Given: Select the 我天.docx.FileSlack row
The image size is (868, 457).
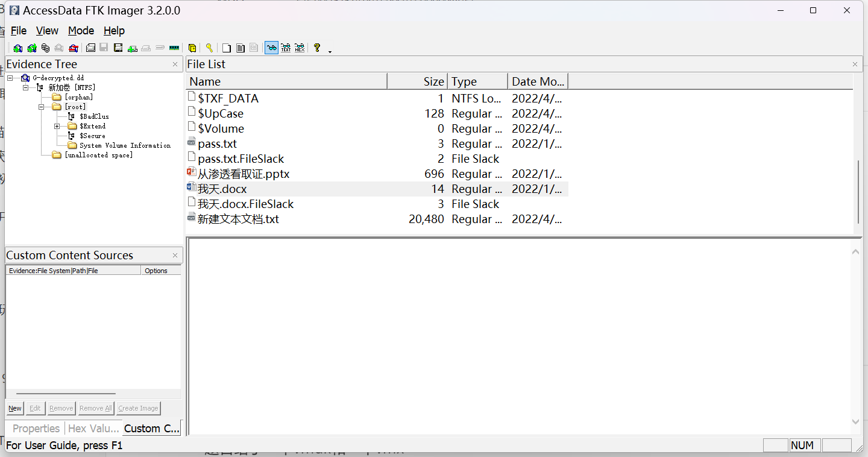Looking at the screenshot, I should coord(377,204).
